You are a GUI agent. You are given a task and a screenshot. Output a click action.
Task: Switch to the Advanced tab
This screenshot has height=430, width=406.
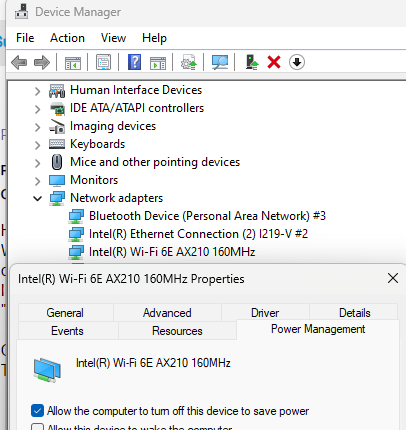(167, 313)
